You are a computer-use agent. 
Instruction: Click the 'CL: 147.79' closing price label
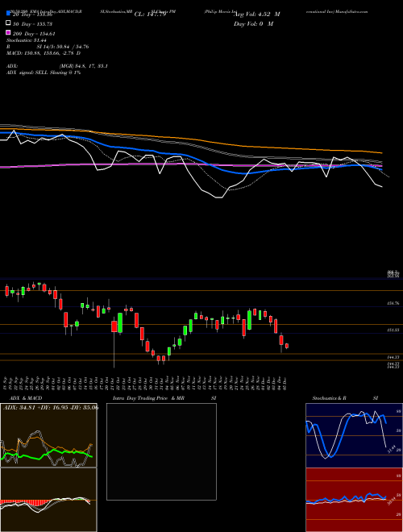(x=150, y=15)
